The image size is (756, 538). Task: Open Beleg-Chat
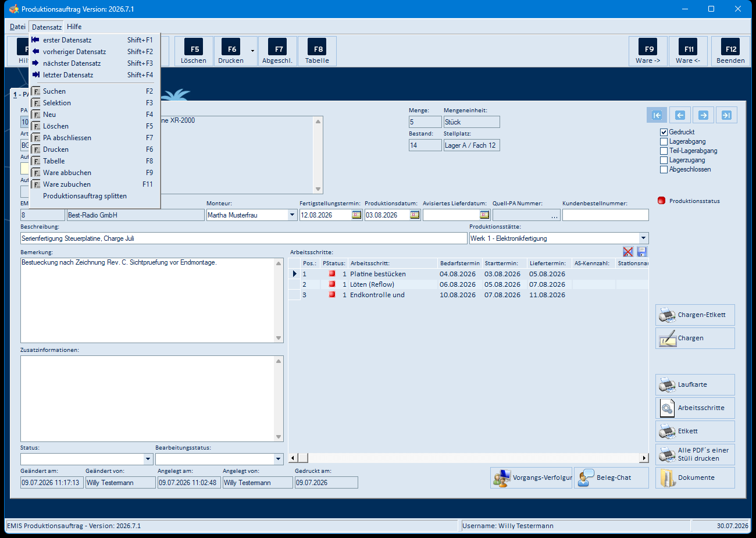click(611, 478)
